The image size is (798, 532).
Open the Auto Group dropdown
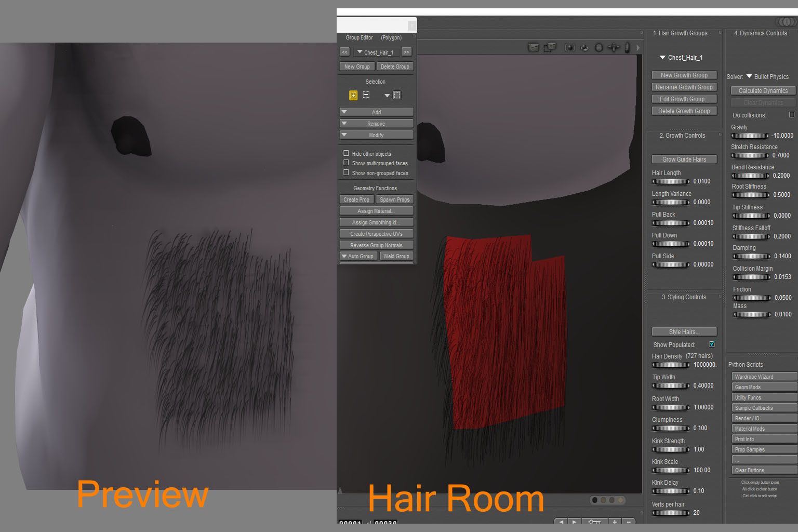point(358,256)
